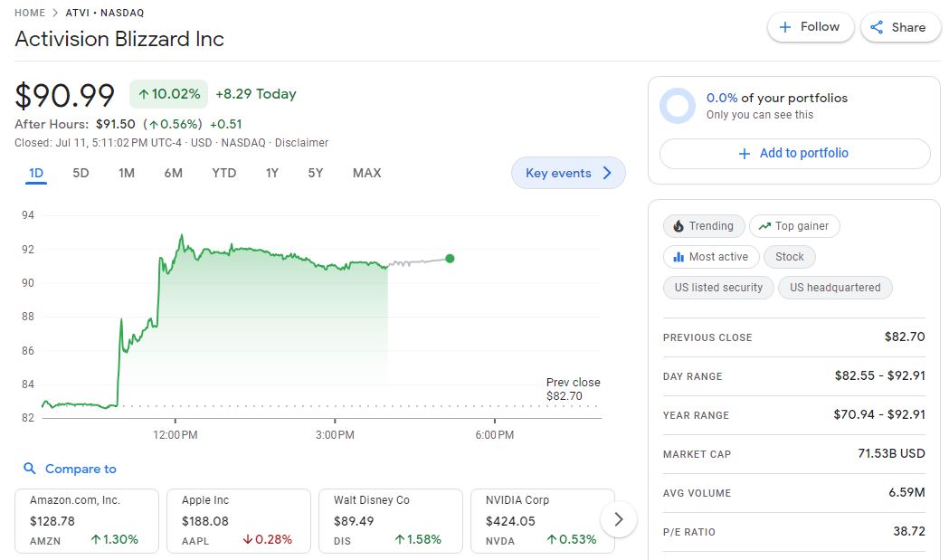Switch to the MAX chart range
949x560 pixels.
pos(366,173)
